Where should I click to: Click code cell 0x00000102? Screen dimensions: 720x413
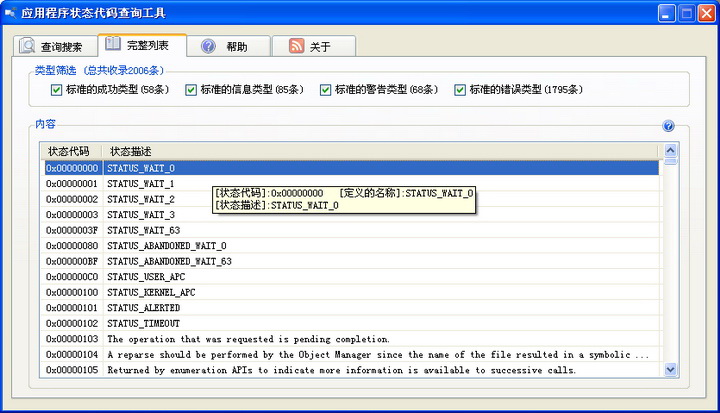coord(72,323)
